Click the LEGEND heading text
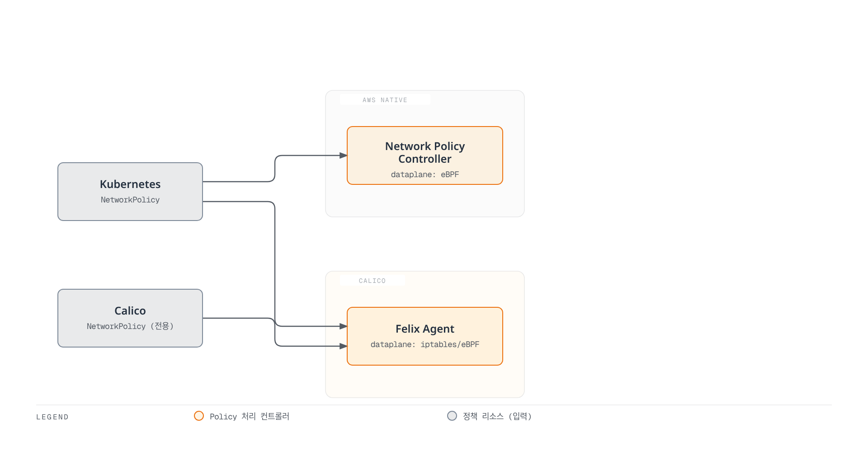868x470 pixels. (52, 417)
